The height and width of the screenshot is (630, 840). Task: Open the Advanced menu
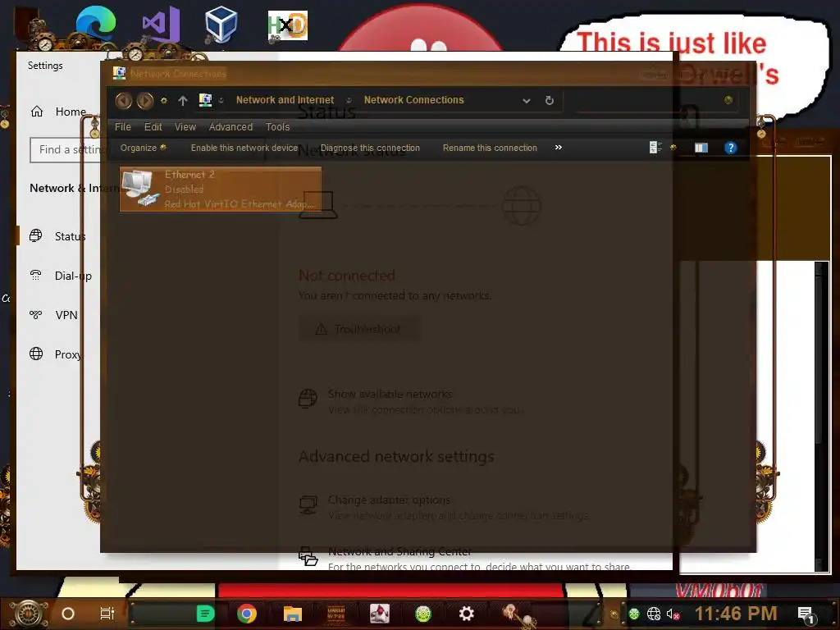tap(231, 127)
